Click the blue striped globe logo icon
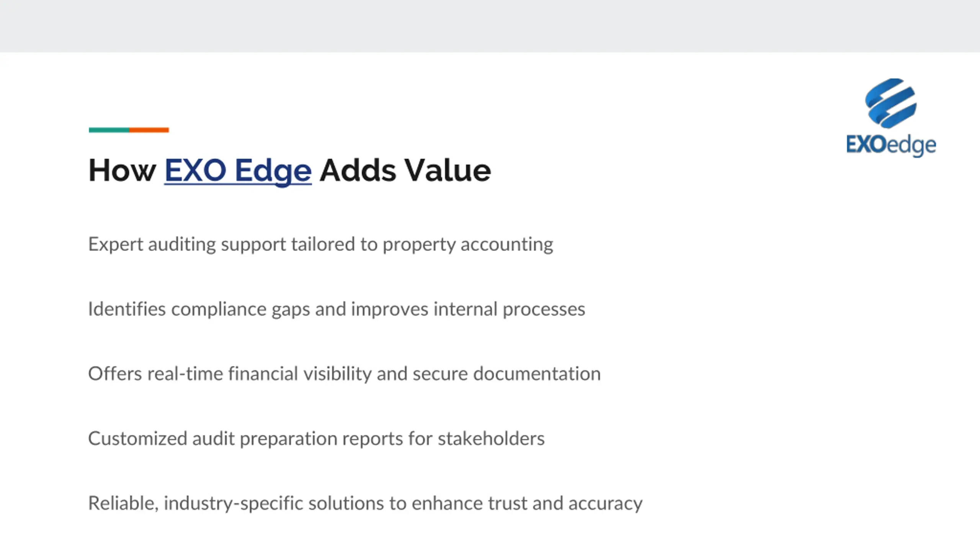 (x=891, y=103)
